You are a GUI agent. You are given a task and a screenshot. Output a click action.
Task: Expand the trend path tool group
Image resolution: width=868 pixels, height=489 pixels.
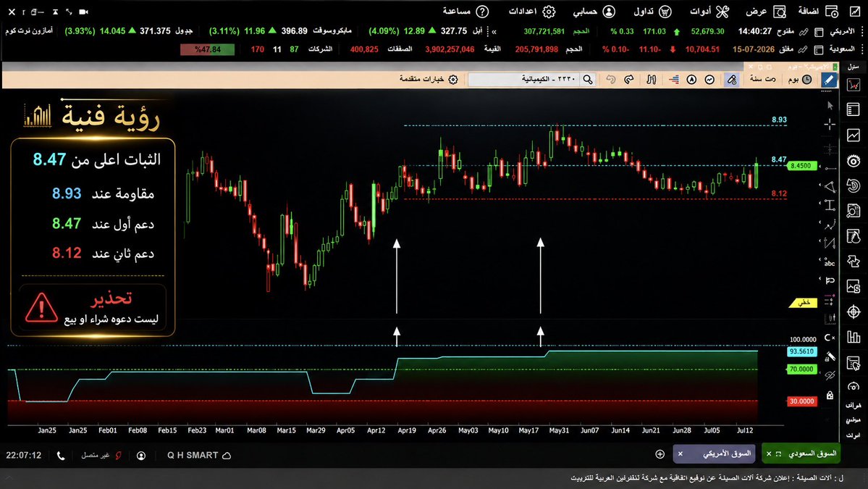pos(829,225)
